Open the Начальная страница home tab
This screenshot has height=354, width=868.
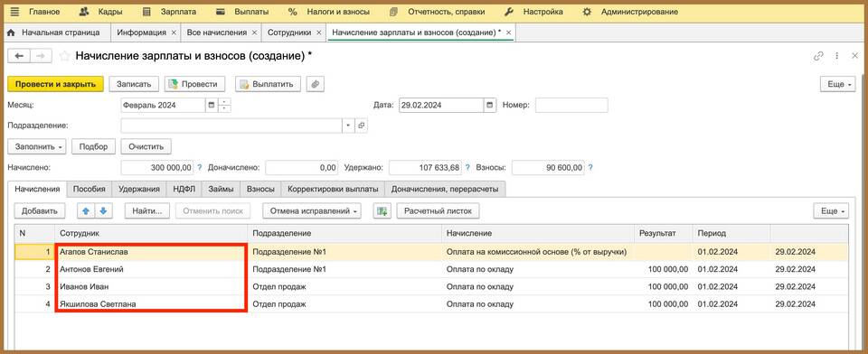coord(53,33)
